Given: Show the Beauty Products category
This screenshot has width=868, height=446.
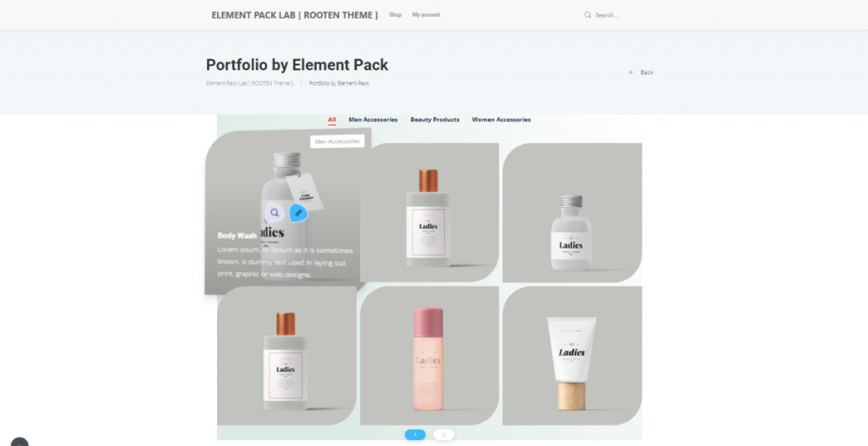Looking at the screenshot, I should click(435, 120).
